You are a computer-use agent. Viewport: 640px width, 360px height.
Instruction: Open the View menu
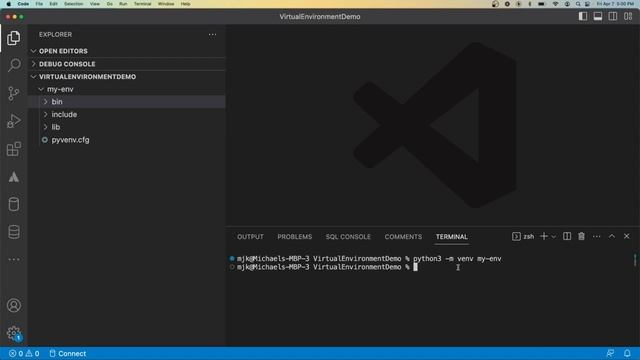pos(95,4)
